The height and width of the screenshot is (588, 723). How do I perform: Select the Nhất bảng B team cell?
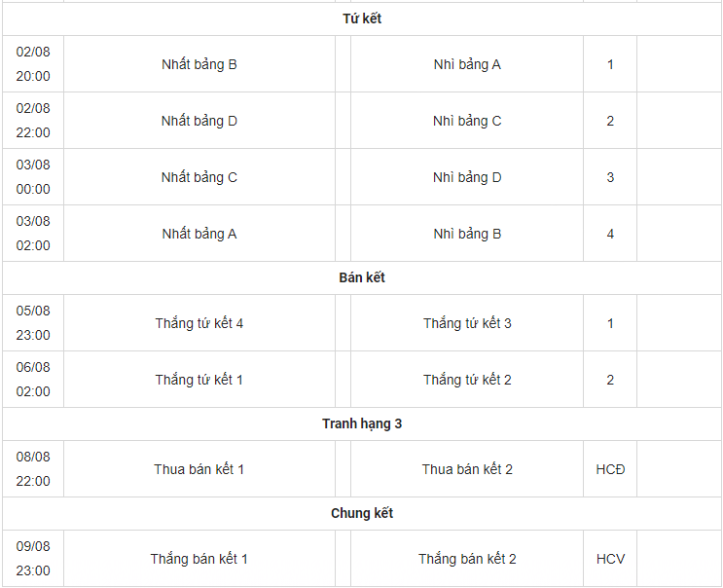[x=199, y=64]
